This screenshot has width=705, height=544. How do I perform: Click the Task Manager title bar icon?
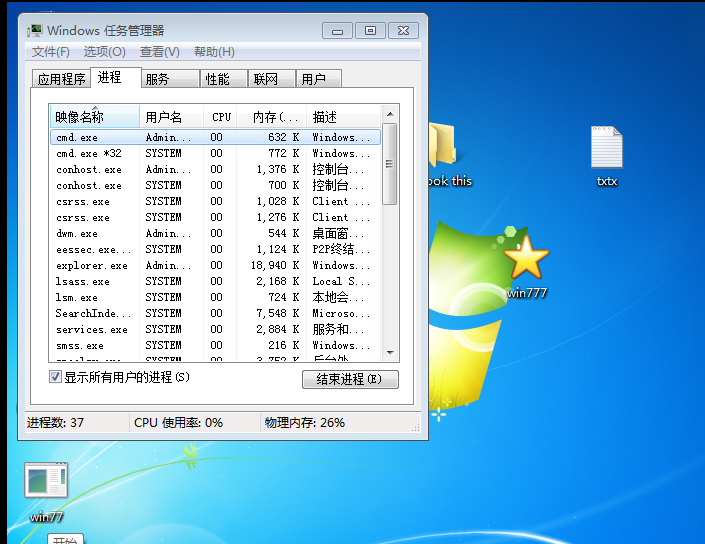click(x=35, y=31)
